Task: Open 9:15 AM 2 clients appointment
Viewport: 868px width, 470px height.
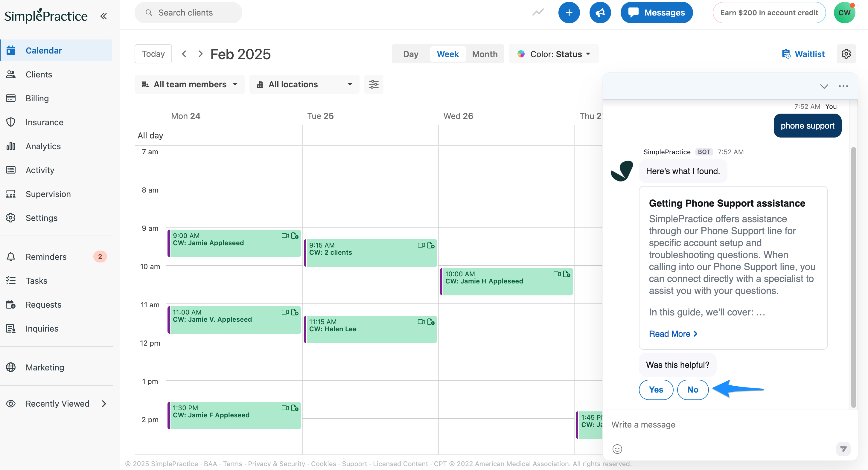Action: [370, 253]
